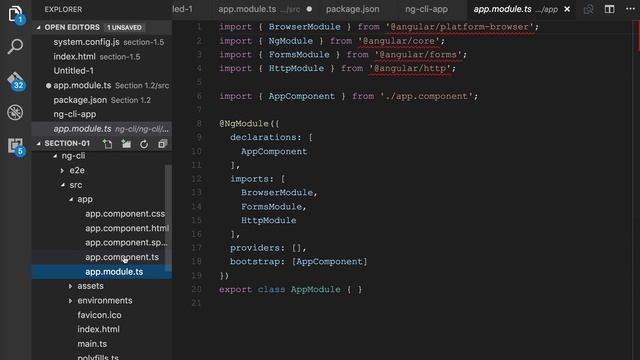Open index.html in src file tree
The image size is (640, 360).
click(x=98, y=329)
